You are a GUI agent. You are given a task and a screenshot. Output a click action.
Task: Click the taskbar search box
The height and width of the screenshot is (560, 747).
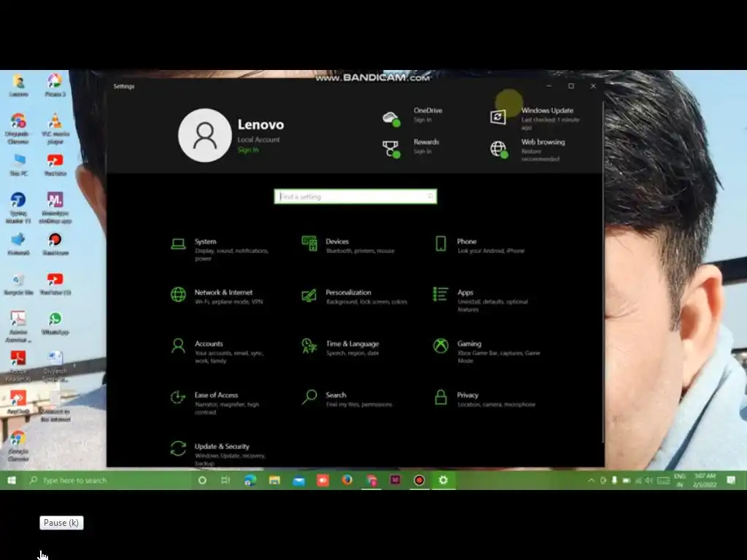tap(107, 480)
